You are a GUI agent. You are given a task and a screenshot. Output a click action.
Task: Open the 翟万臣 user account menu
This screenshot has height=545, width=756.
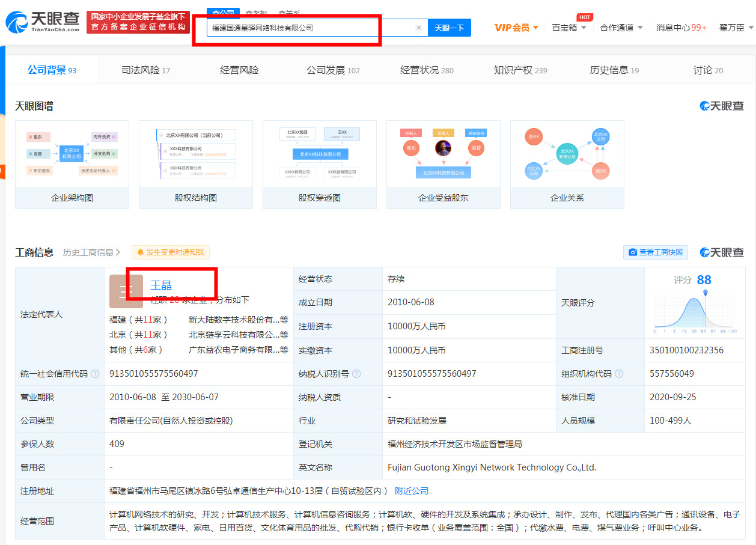tap(736, 28)
